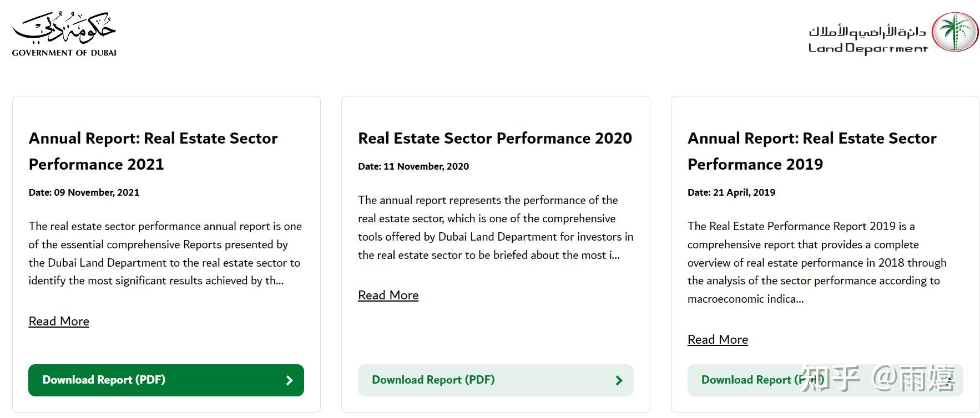Open Read More for the 2021 report

click(59, 322)
